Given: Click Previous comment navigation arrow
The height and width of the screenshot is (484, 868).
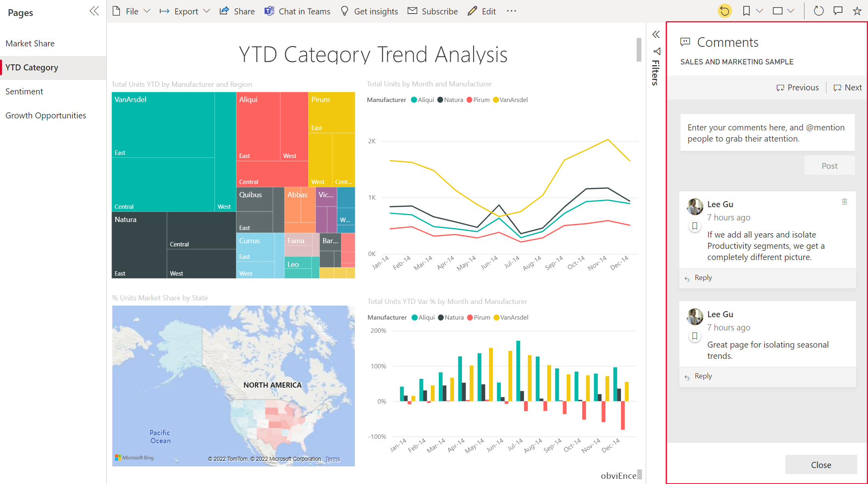Looking at the screenshot, I should 796,88.
